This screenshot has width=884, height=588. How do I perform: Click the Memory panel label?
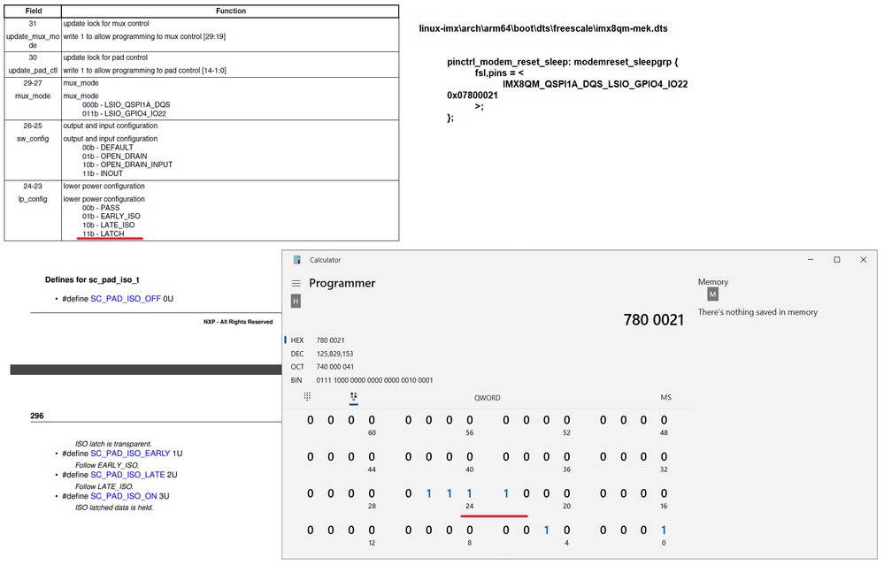[x=713, y=281]
